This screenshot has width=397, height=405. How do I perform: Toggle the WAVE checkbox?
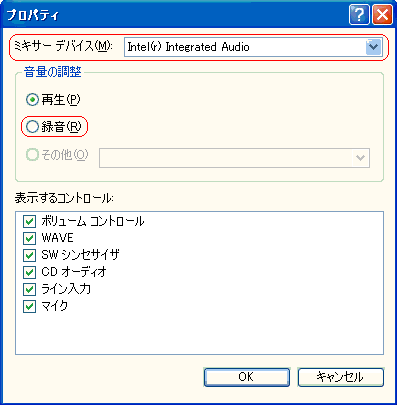29,238
